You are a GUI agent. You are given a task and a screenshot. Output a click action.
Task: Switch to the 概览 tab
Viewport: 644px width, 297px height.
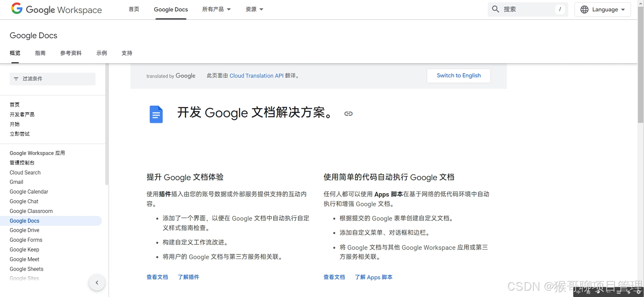15,53
